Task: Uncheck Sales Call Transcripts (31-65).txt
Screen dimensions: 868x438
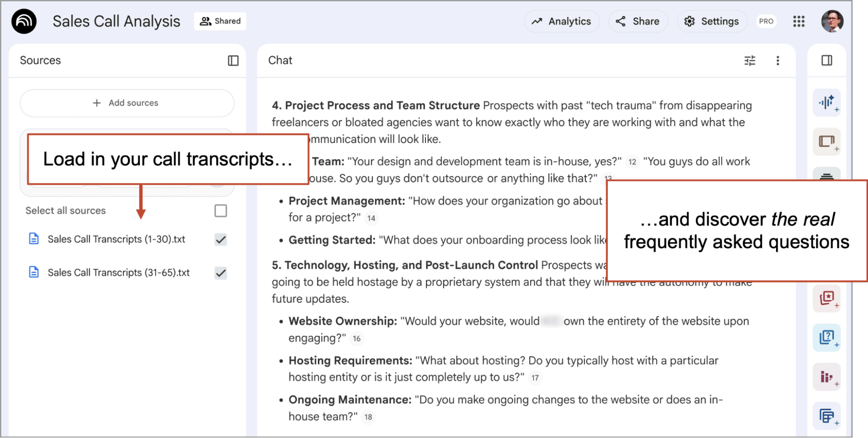Action: [221, 273]
